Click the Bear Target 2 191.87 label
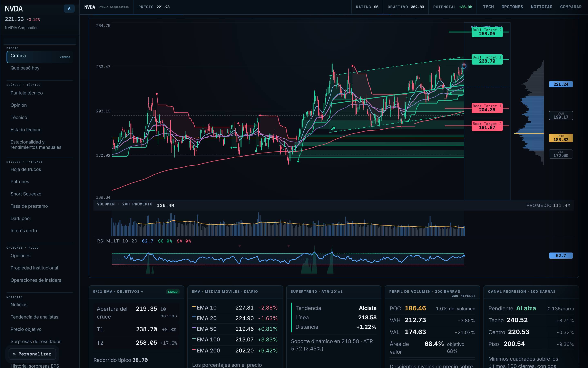Screen dimensions: 588x368 click(487, 126)
